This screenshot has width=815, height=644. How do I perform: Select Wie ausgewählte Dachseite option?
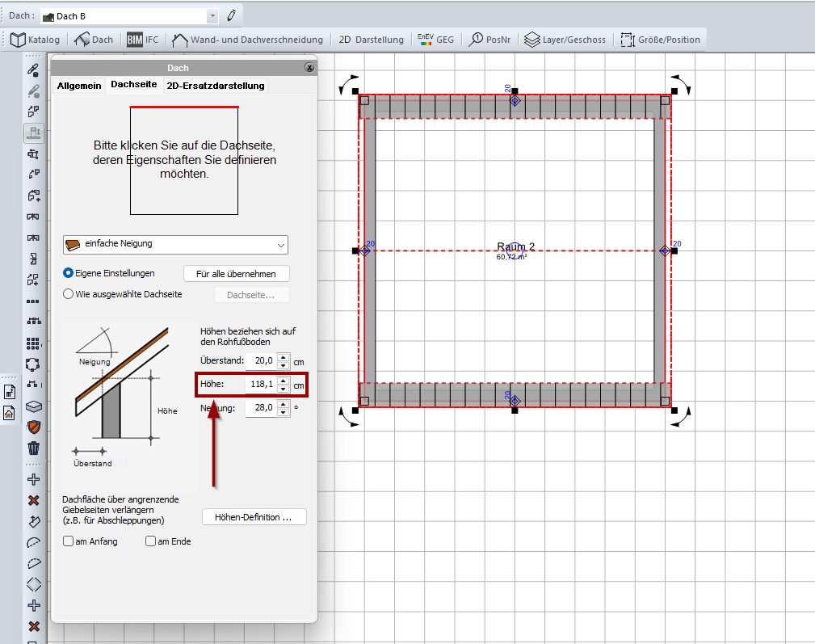point(69,295)
